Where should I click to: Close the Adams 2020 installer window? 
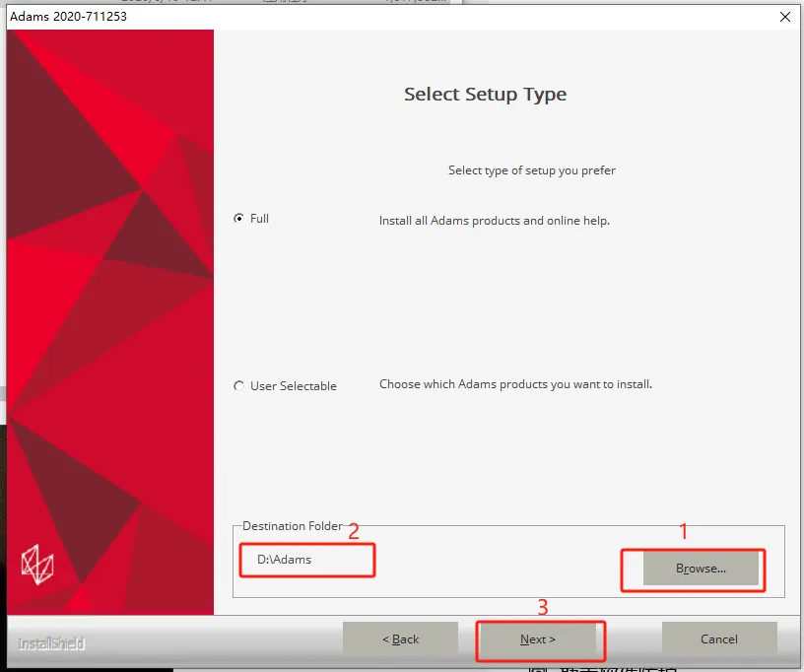[785, 17]
